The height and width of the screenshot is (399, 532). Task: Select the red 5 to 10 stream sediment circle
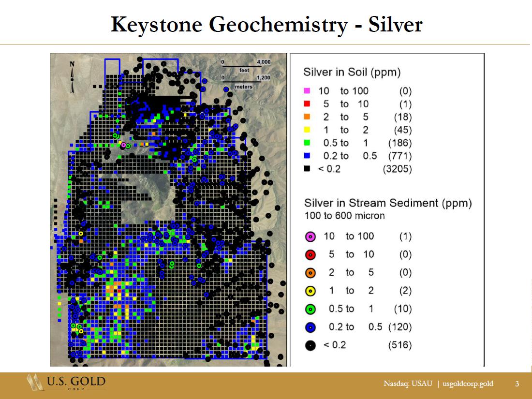point(310,255)
